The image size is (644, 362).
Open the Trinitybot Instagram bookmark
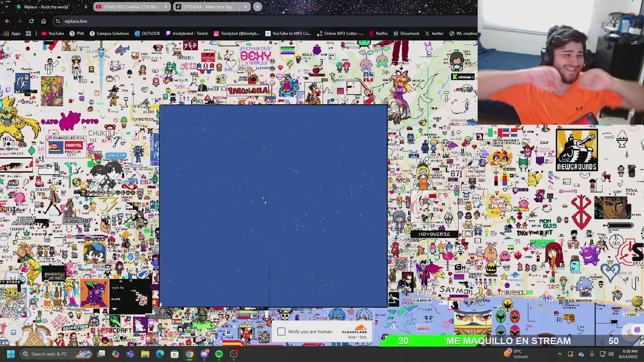tap(236, 34)
